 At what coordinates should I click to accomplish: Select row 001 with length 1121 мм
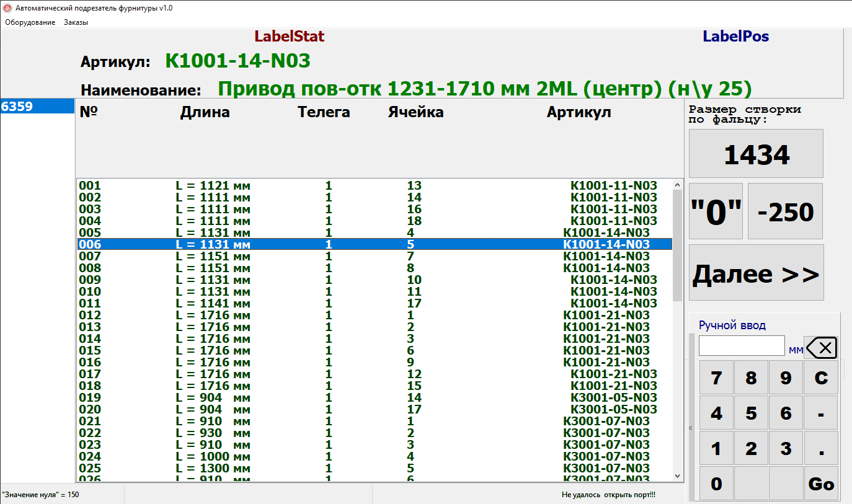[375, 185]
